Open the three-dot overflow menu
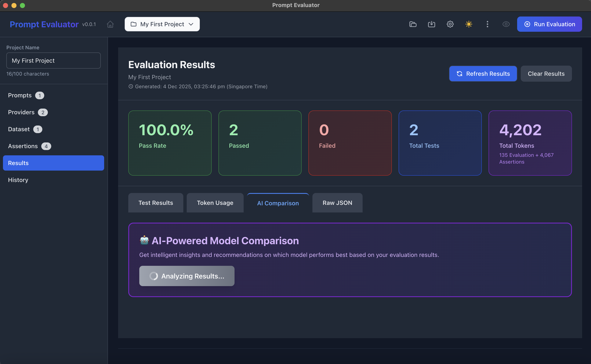Screen dimensions: 591x364 click(487, 24)
